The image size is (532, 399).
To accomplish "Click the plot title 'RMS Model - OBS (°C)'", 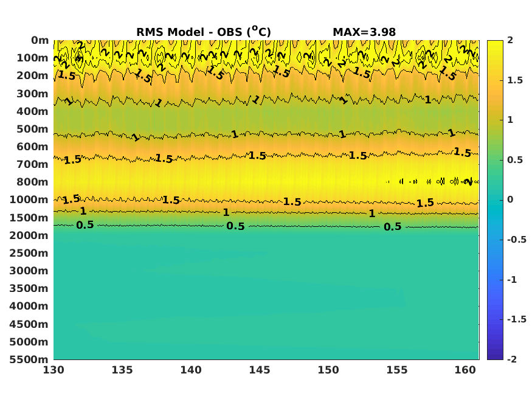I will click(x=204, y=32).
